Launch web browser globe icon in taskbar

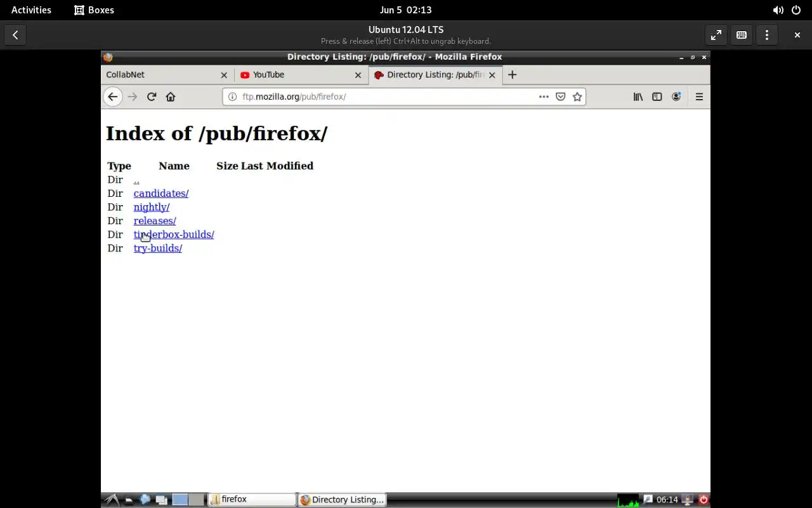tap(145, 500)
